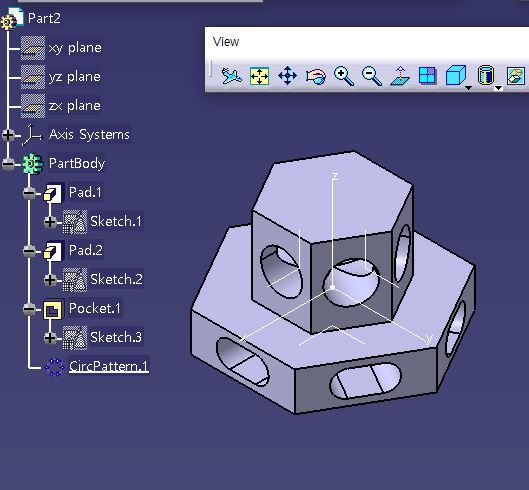Click the Isometric View cube icon

(x=456, y=75)
